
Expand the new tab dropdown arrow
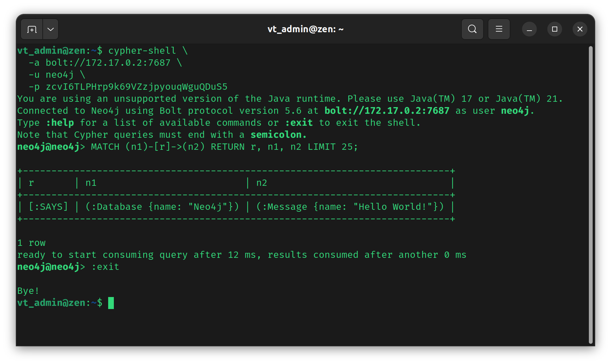tap(51, 29)
